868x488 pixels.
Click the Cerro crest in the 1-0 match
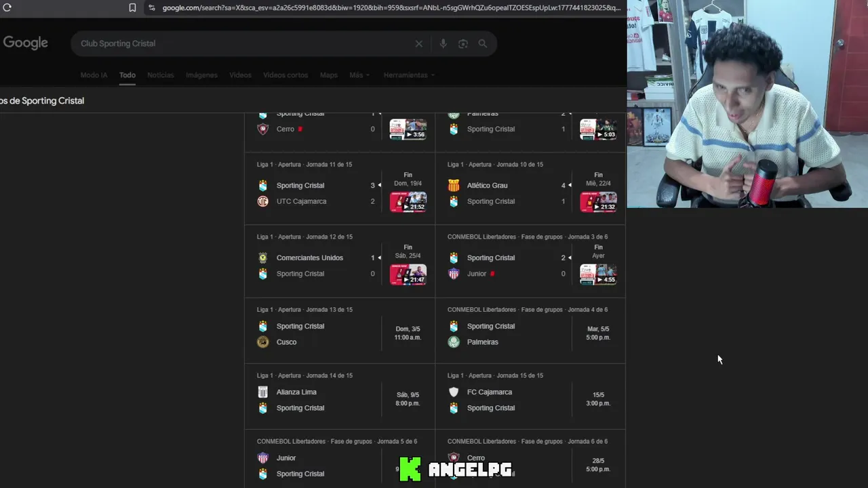[x=263, y=129]
